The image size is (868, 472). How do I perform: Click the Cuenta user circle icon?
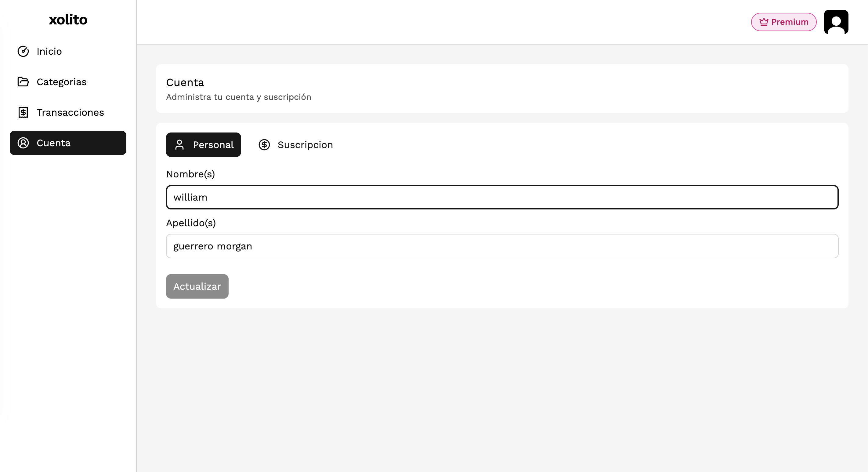pos(23,143)
